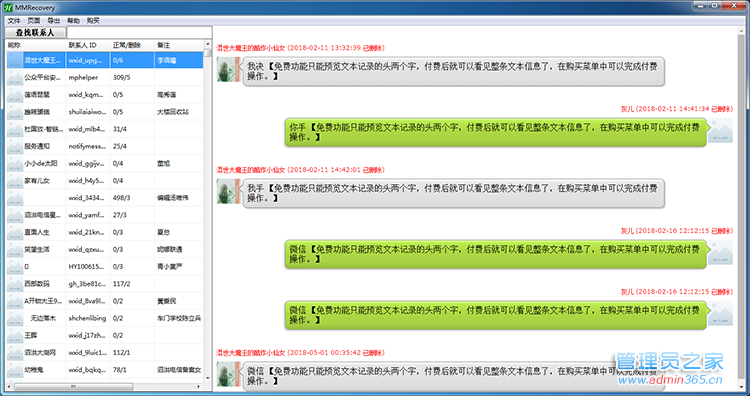
Task: Click the gray bubble under 13:32:39 timestamp
Action: (453, 72)
